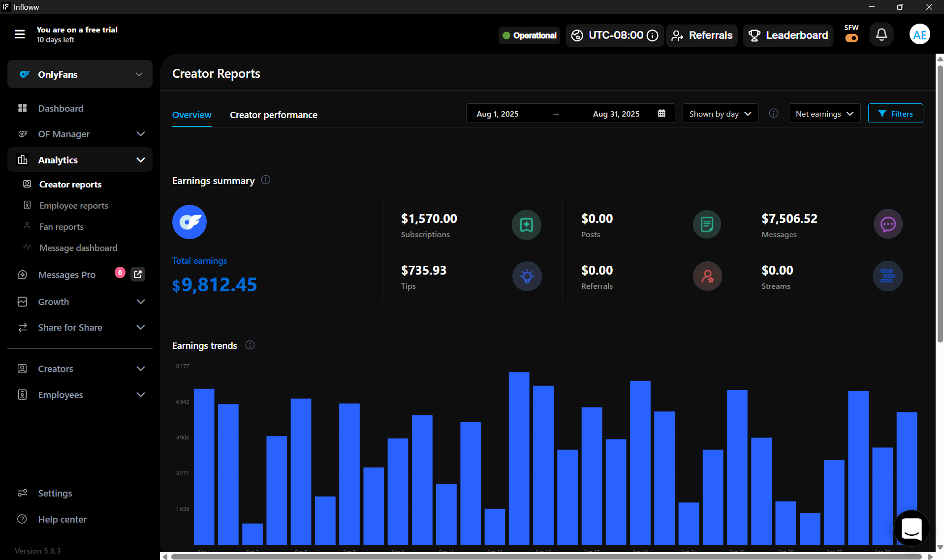944x560 pixels.
Task: Open Messages Pro external link icon
Action: pos(138,275)
